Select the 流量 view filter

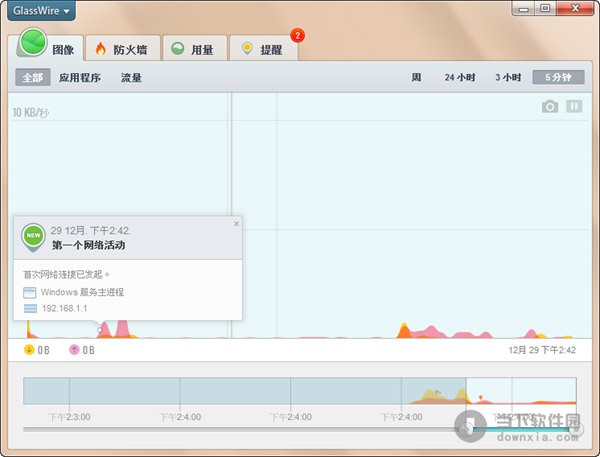pos(131,78)
